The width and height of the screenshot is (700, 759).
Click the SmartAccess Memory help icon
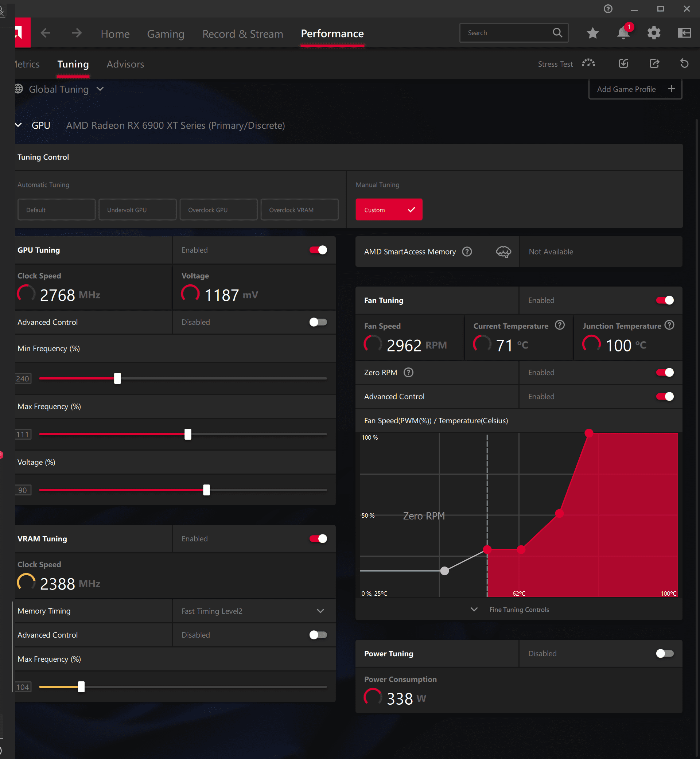coord(467,252)
